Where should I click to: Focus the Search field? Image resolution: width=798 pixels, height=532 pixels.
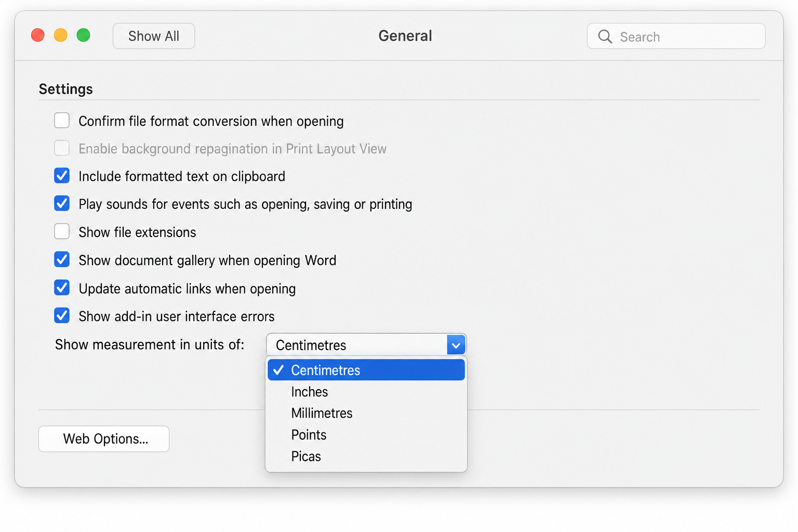pyautogui.click(x=676, y=36)
